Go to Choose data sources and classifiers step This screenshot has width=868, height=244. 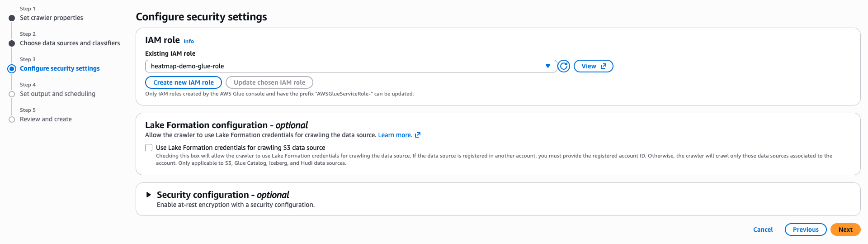click(70, 43)
